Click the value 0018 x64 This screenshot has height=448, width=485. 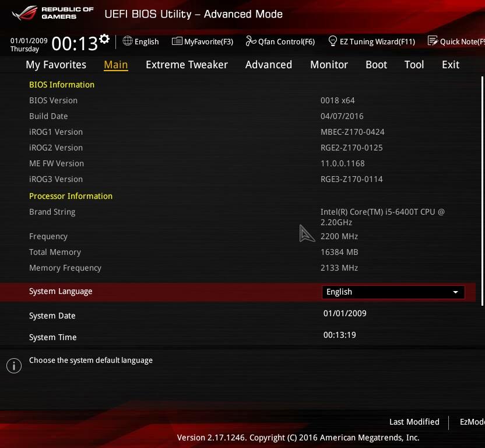pyautogui.click(x=338, y=100)
